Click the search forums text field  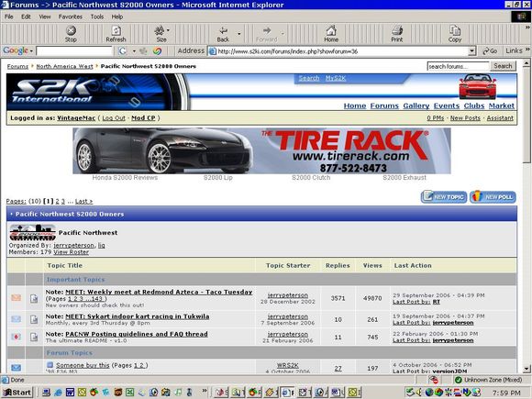pos(458,66)
